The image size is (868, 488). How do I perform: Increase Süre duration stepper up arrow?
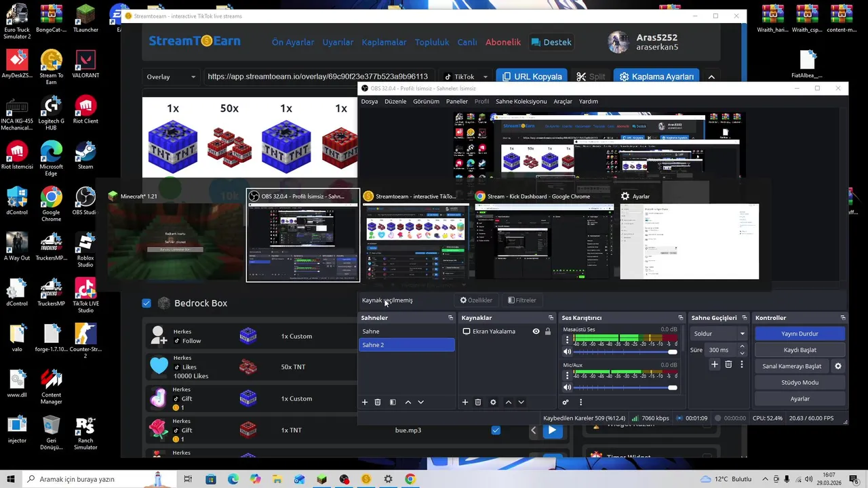click(x=742, y=346)
